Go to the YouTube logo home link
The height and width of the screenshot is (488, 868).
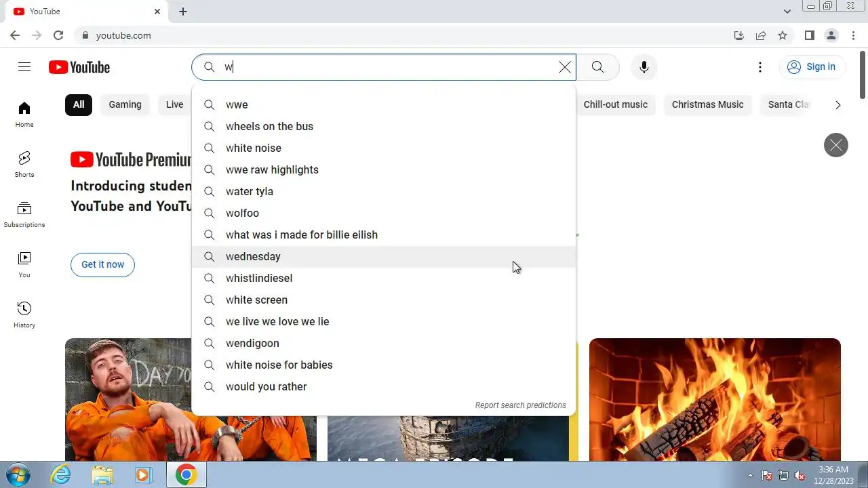[79, 67]
